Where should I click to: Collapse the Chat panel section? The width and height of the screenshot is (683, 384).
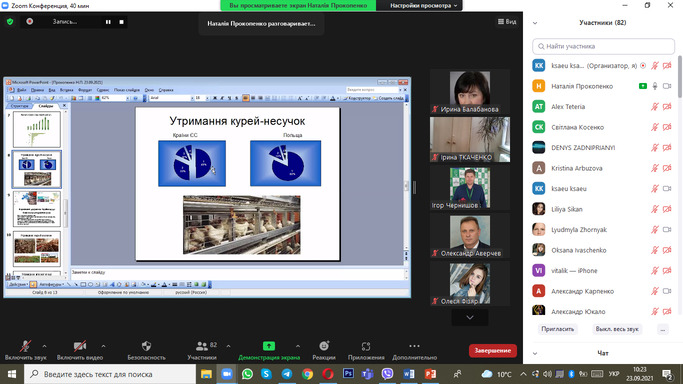click(x=535, y=353)
